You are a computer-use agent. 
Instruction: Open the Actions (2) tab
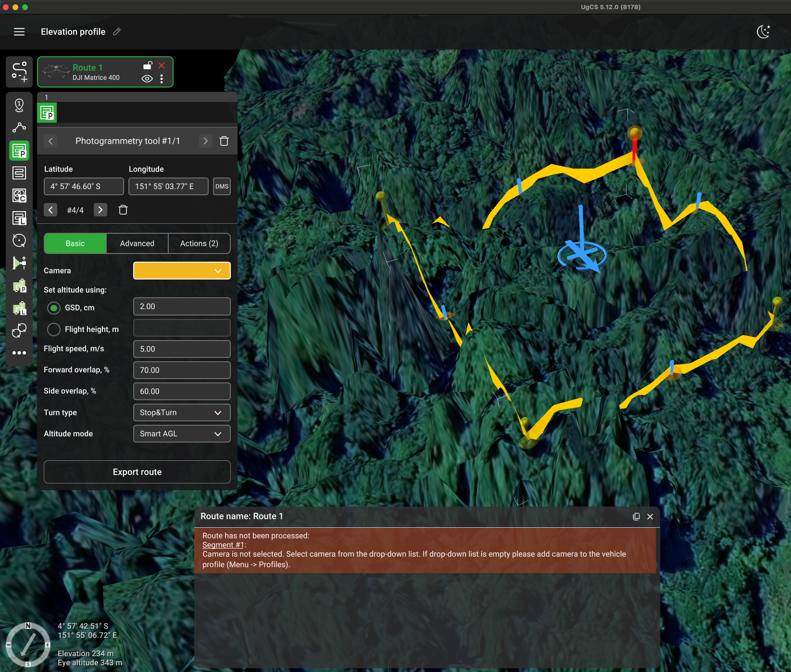pos(199,243)
